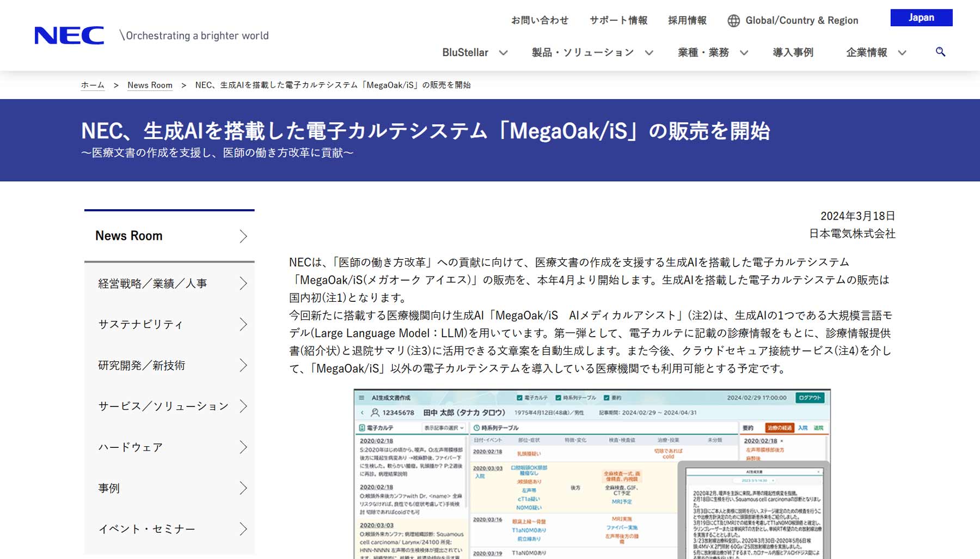Open 事例 sidebar item
Screen dimensions: 980x559
point(109,488)
